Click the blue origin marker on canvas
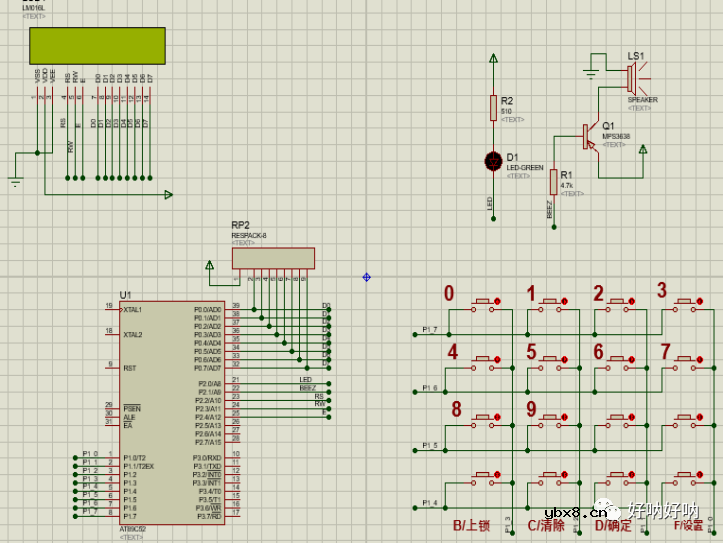Image resolution: width=723 pixels, height=543 pixels. 367,277
